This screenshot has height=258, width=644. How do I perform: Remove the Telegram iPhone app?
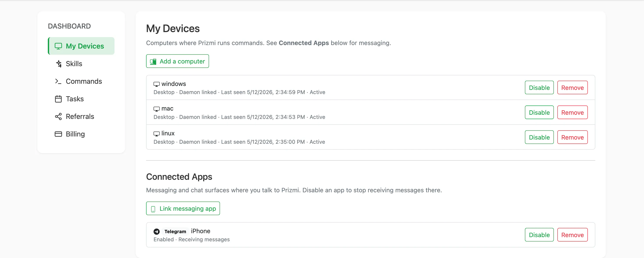pos(572,235)
